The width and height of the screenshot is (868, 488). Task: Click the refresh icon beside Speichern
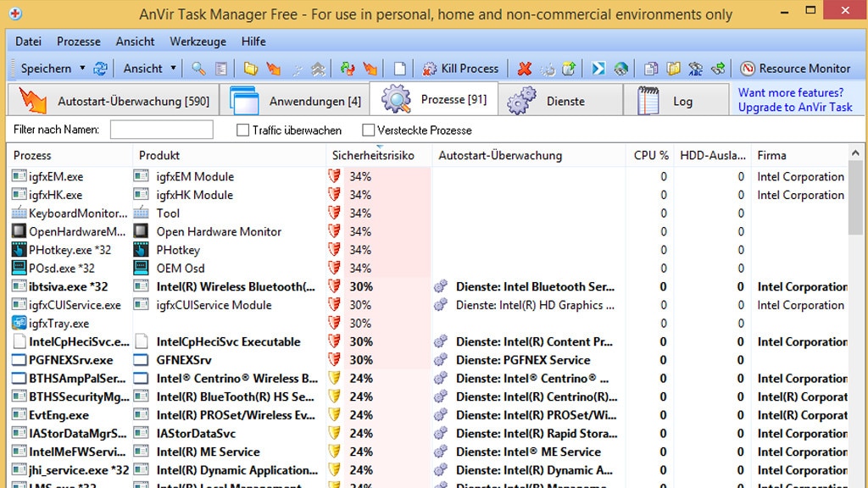tap(100, 69)
